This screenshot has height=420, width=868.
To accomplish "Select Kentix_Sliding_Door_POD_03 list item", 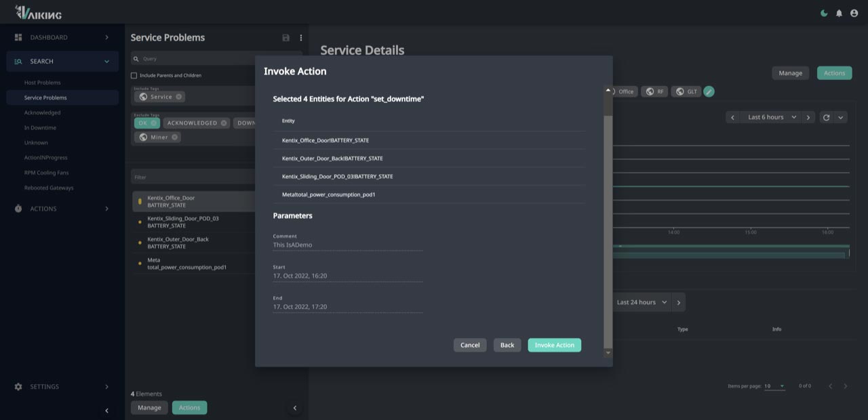I will pyautogui.click(x=194, y=222).
